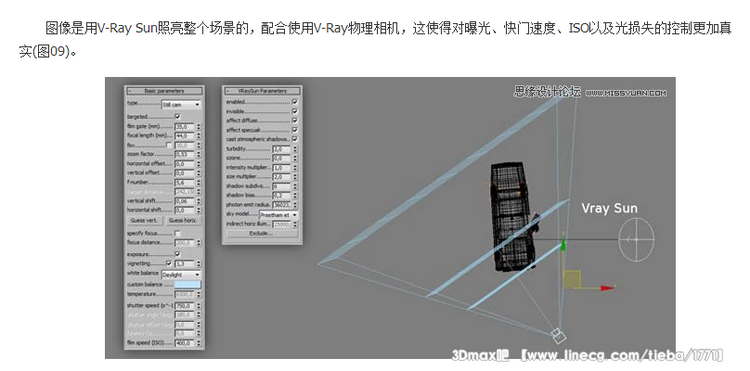Click the shutter speed spinner arrows
The width and height of the screenshot is (750, 371).
pyautogui.click(x=199, y=306)
